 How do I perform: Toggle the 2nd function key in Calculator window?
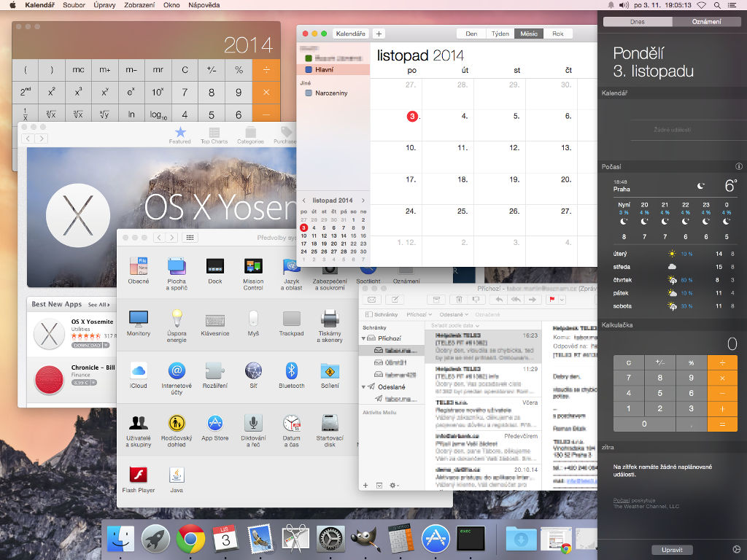pos(26,93)
